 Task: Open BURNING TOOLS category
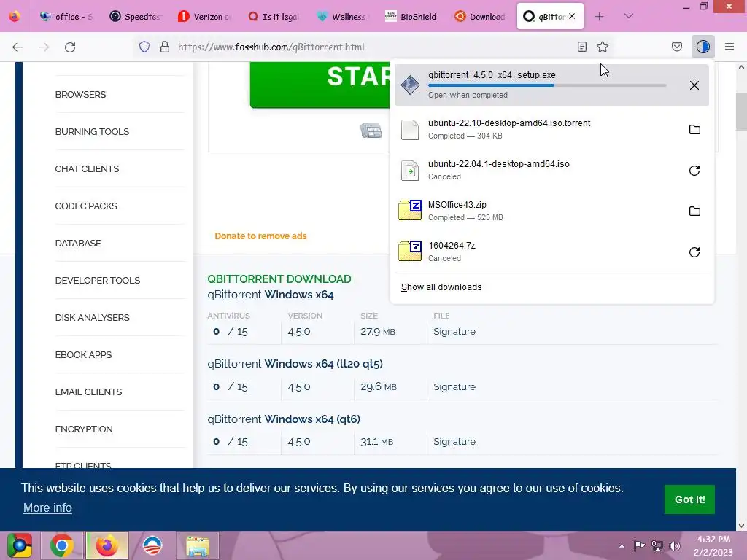click(92, 131)
